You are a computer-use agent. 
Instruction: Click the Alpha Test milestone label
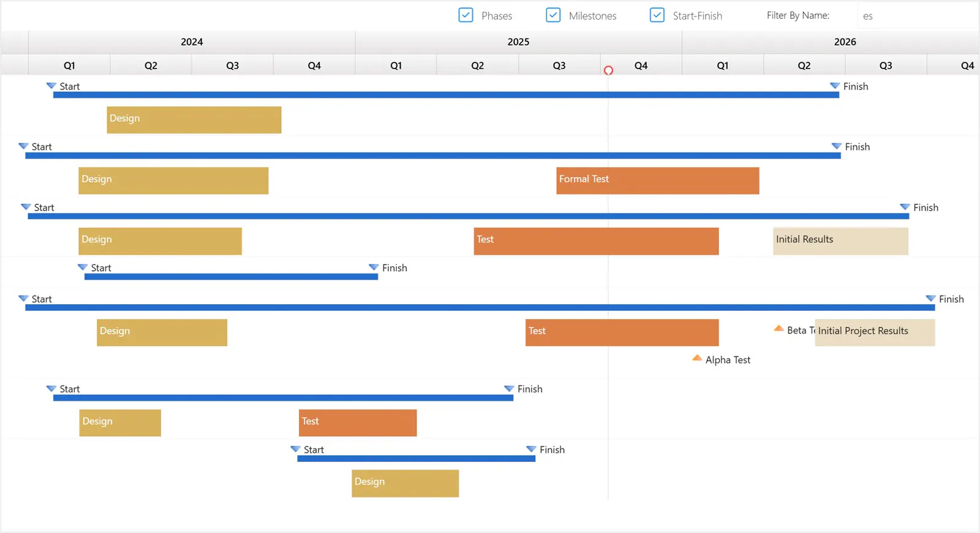728,360
